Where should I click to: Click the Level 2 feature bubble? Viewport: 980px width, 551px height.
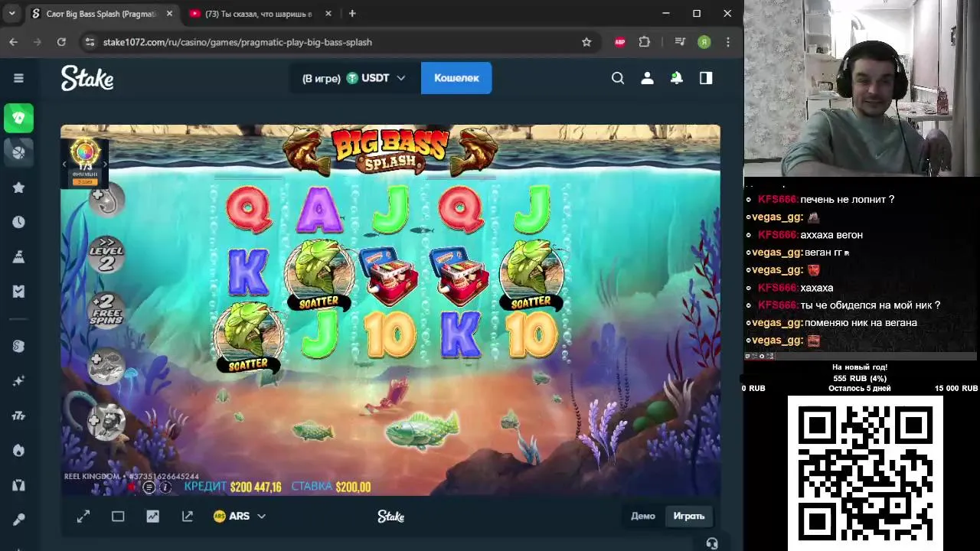click(x=106, y=255)
